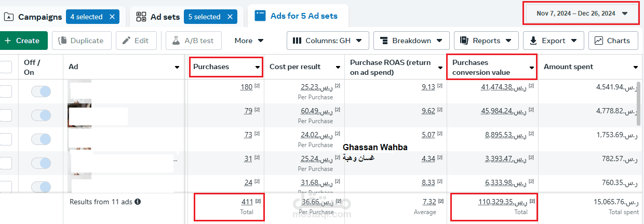Toggle off the ad with 79 purchases
The height and width of the screenshot is (224, 644).
[41, 115]
